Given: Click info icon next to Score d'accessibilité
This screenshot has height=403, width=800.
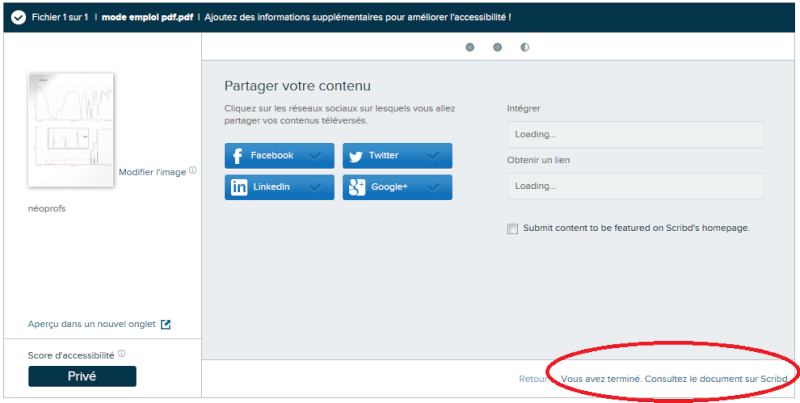Looking at the screenshot, I should (x=121, y=354).
